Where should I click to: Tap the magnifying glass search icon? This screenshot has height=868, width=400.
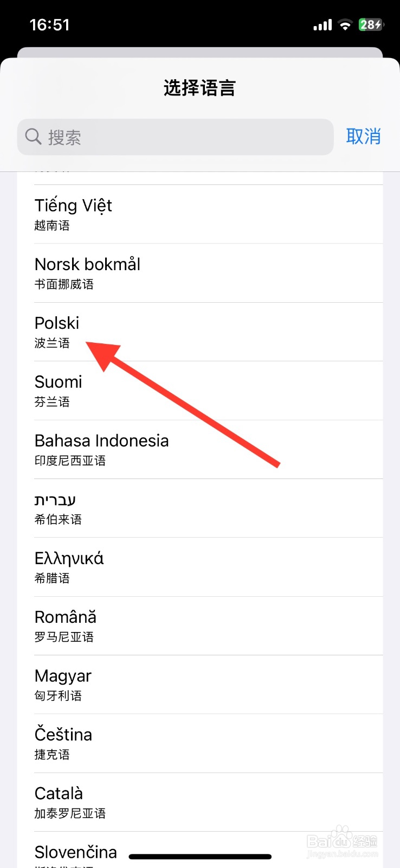pyautogui.click(x=33, y=137)
